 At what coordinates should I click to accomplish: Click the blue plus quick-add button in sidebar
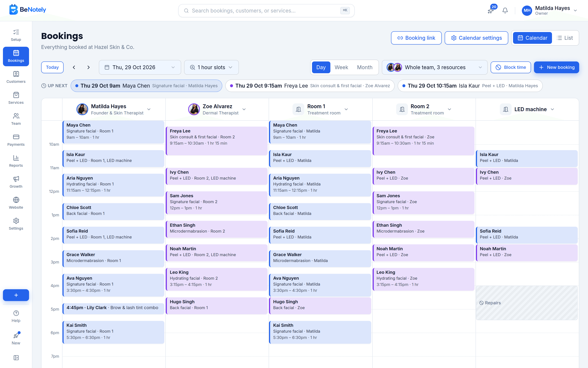click(16, 295)
